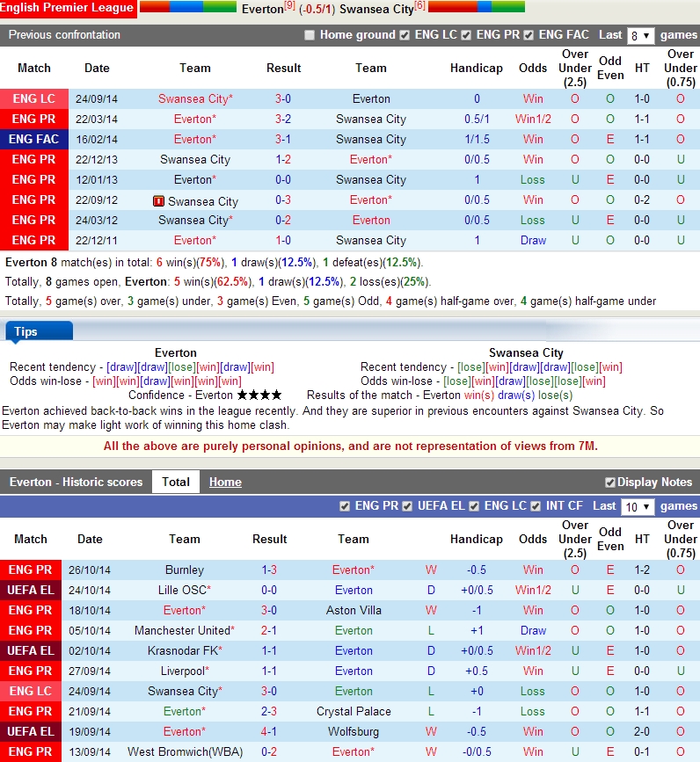Click the -0.5 handicap in Burnley row
The width and height of the screenshot is (700, 762).
pos(477,570)
